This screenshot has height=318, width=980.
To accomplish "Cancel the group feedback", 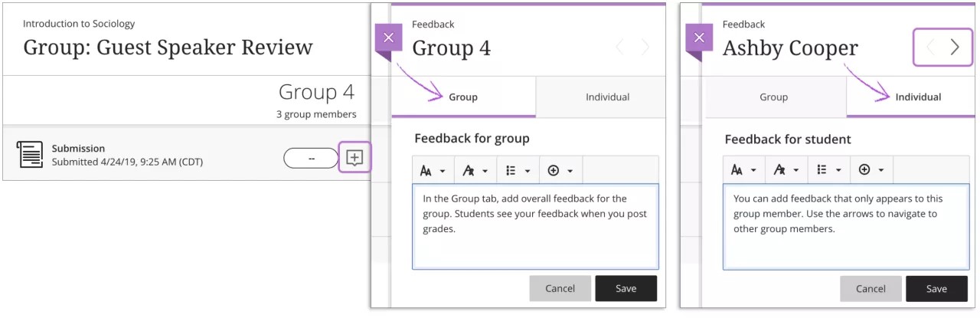I will pyautogui.click(x=560, y=289).
